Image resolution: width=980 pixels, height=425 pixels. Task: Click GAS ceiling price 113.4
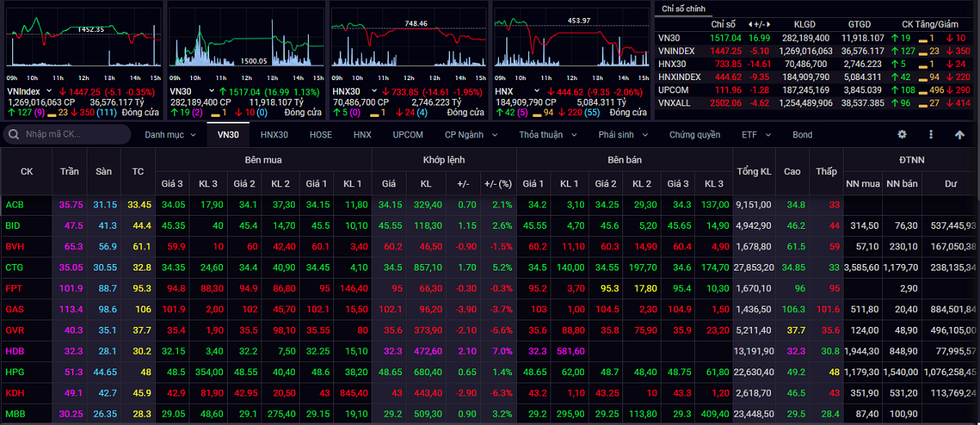point(70,310)
